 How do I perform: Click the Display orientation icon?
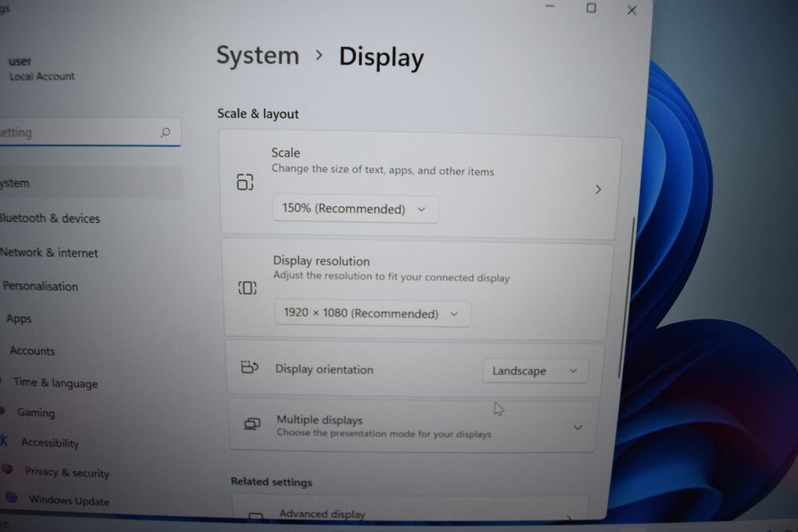coord(249,367)
